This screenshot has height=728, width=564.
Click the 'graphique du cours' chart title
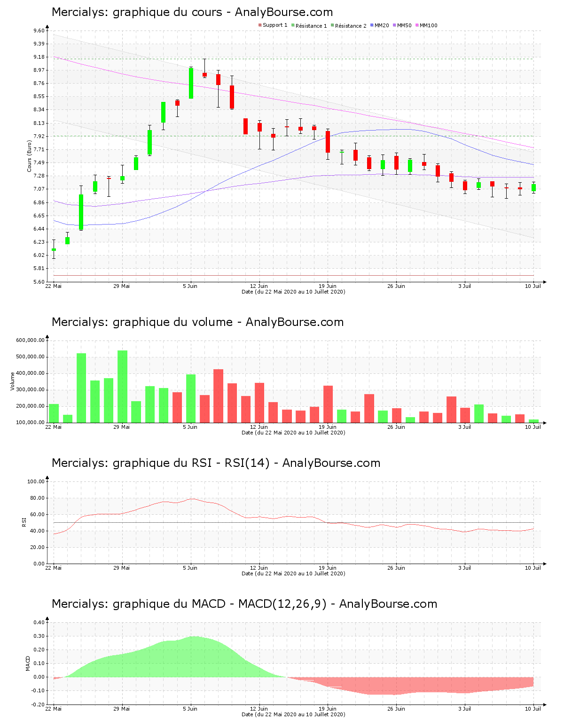click(192, 12)
